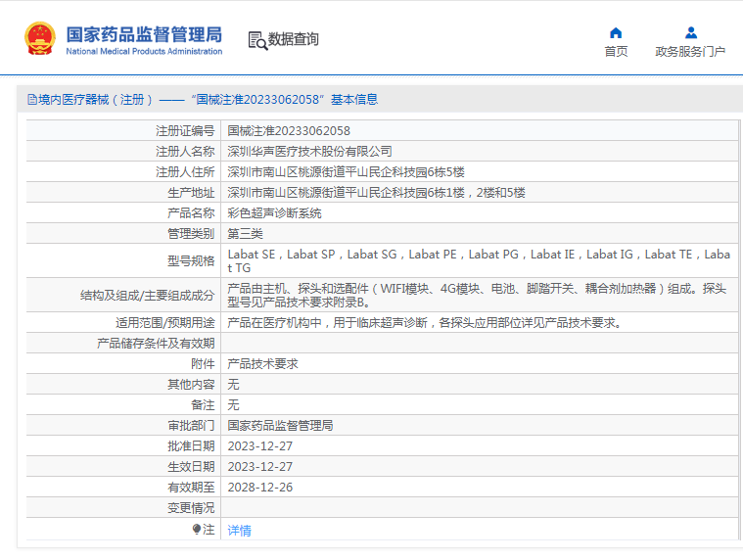The image size is (743, 560).
Task: Click the 生效日期 label
Action: click(x=191, y=467)
